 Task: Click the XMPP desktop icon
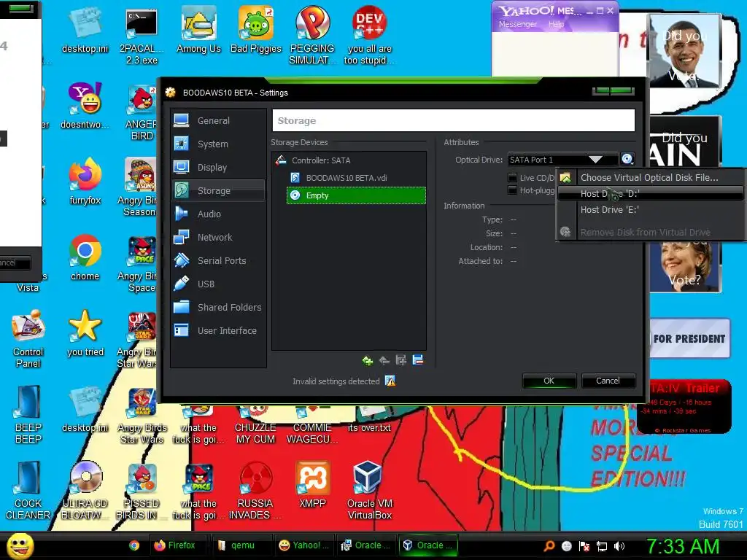[312, 485]
